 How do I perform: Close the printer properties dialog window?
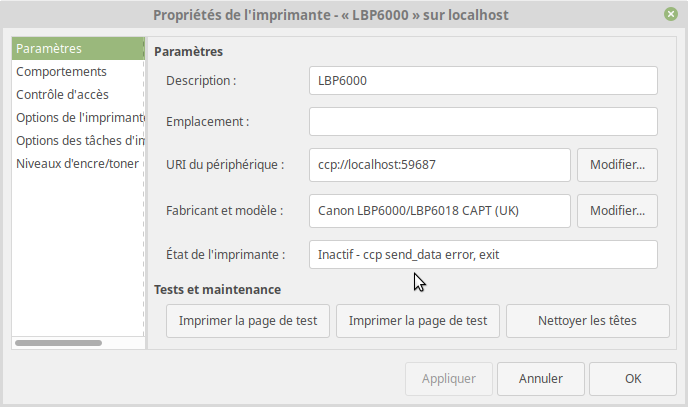tap(669, 15)
